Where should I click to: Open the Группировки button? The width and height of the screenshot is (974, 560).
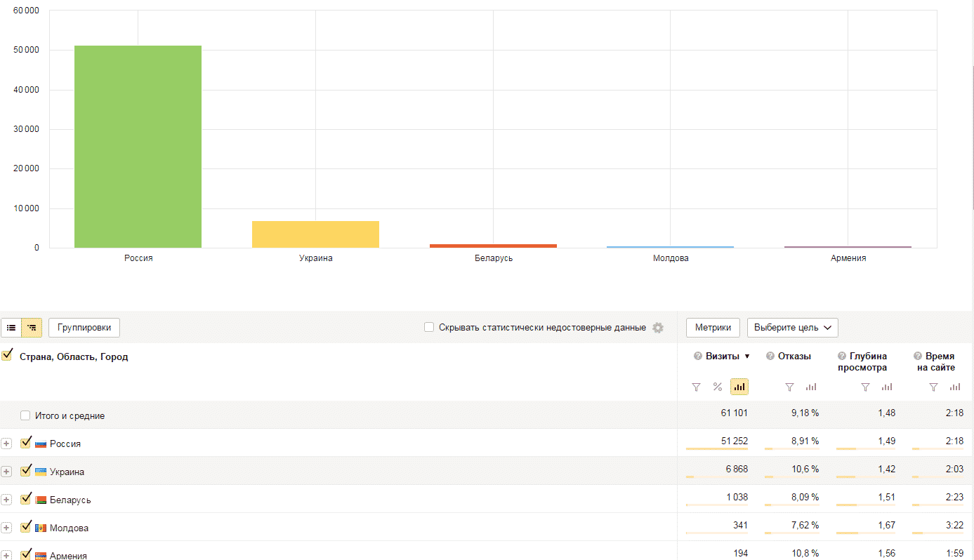pyautogui.click(x=84, y=328)
